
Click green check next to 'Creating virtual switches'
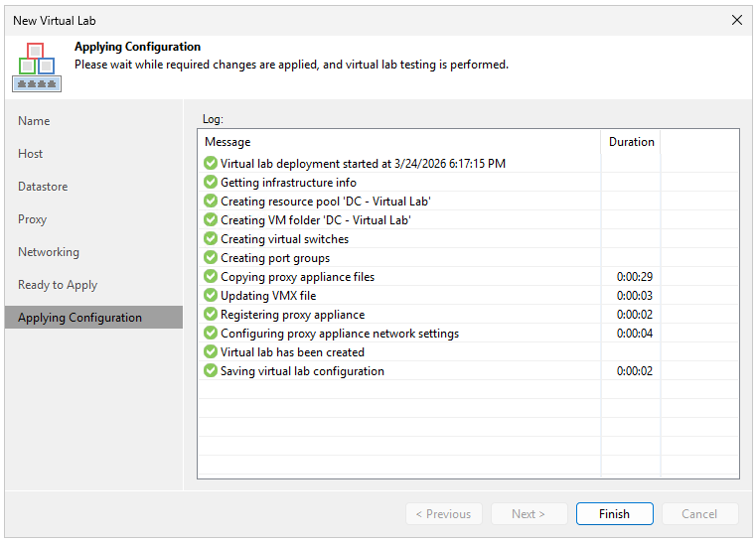(210, 239)
